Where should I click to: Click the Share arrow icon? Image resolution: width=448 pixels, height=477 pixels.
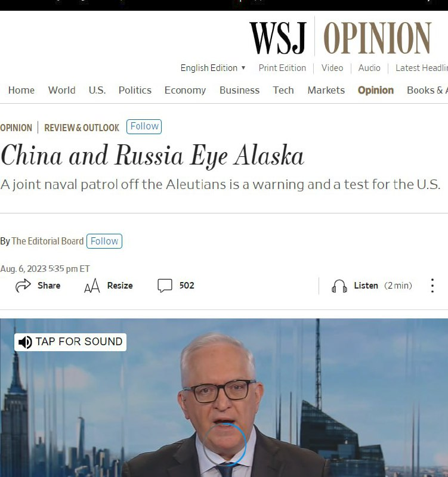23,286
